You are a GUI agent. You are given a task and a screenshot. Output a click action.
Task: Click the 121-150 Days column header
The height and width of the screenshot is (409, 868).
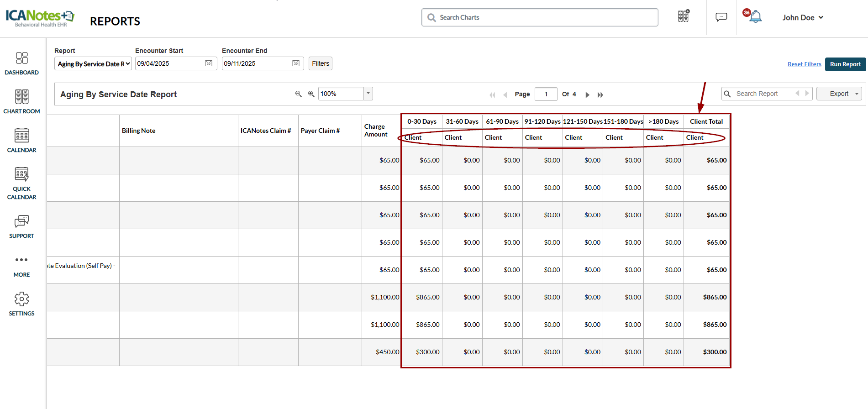pyautogui.click(x=583, y=121)
